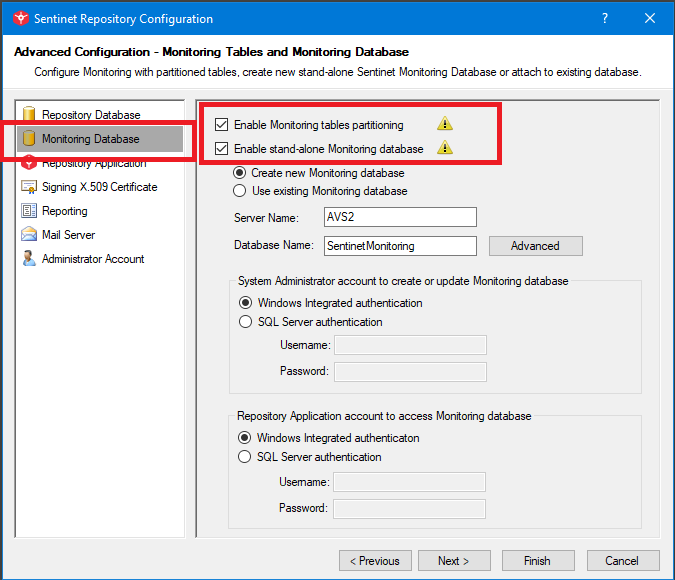
Task: Toggle Enable Monitoring tables partitioning checkbox
Action: tap(222, 125)
